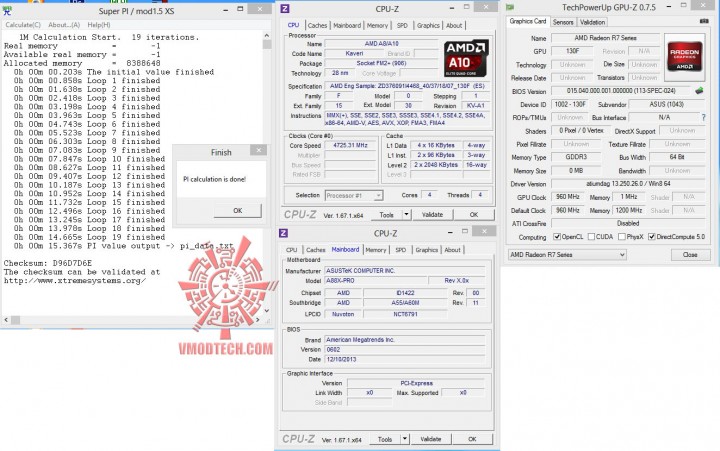Click Super PI vertical scrollbar down arrow
The height and width of the screenshot is (451, 720).
point(267,310)
